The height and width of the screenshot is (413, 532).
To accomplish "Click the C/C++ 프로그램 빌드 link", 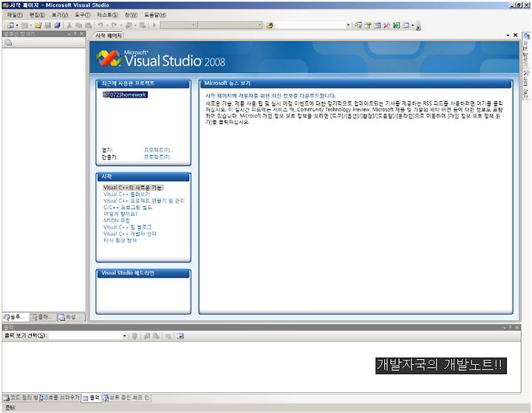I will (x=128, y=208).
